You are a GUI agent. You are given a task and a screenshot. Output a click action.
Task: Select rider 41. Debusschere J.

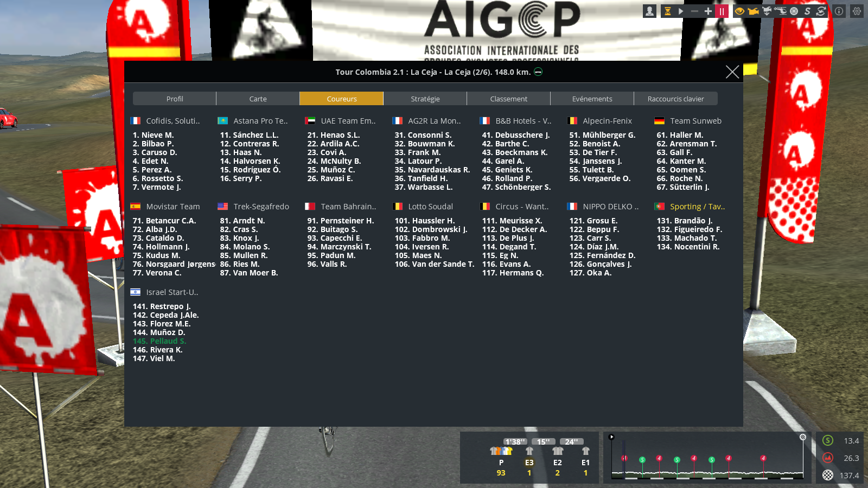516,135
